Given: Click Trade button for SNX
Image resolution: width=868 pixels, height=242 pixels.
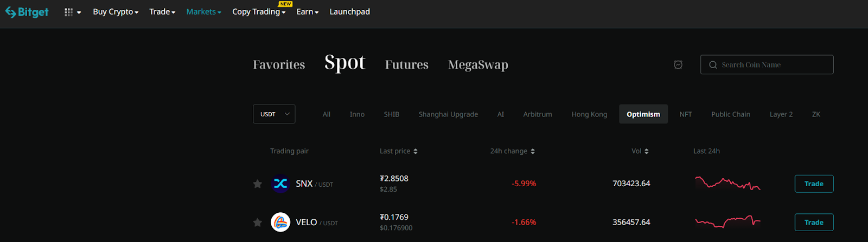Looking at the screenshot, I should coord(814,184).
